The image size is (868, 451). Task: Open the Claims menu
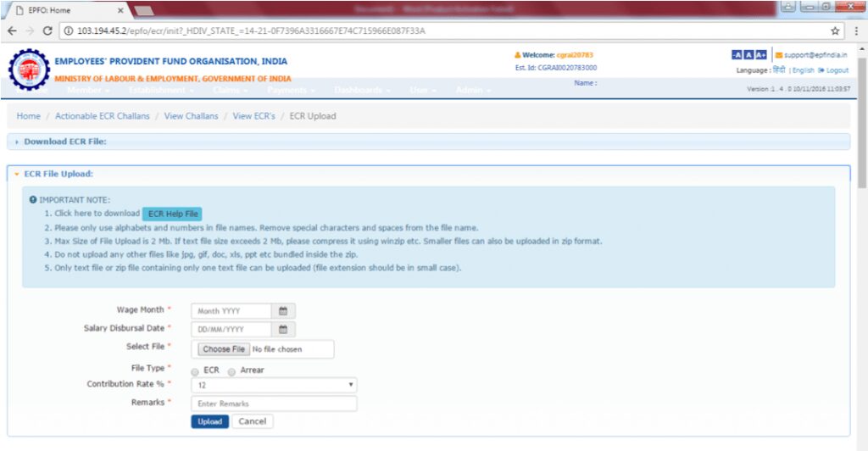tap(229, 90)
